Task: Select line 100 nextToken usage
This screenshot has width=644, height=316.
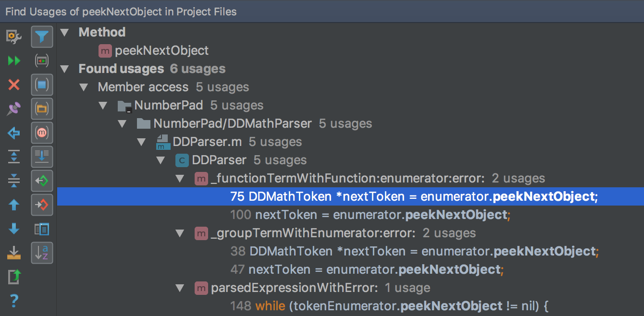Action: 369,215
